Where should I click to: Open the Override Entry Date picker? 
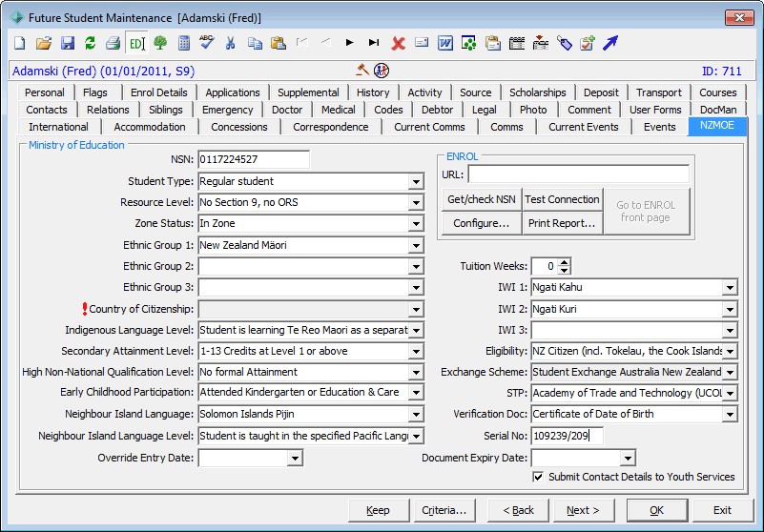tap(295, 458)
